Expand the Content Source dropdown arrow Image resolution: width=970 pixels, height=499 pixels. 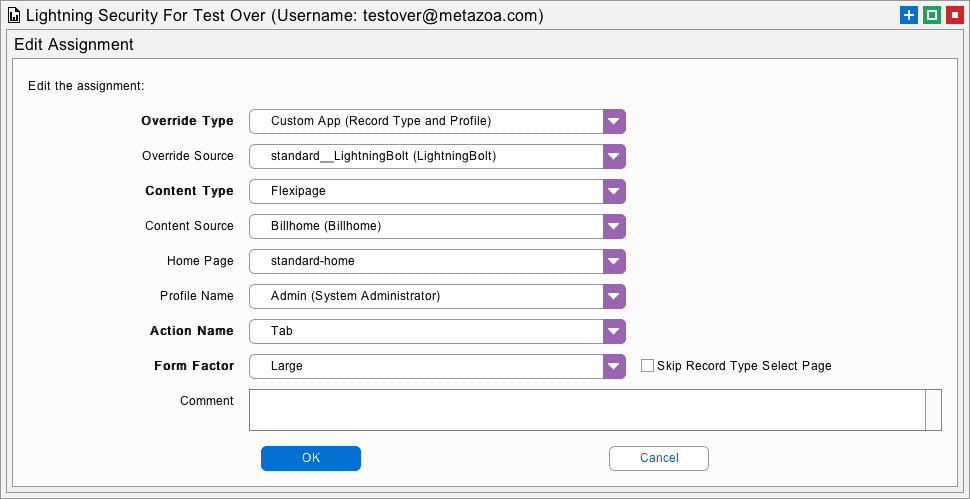(x=614, y=226)
